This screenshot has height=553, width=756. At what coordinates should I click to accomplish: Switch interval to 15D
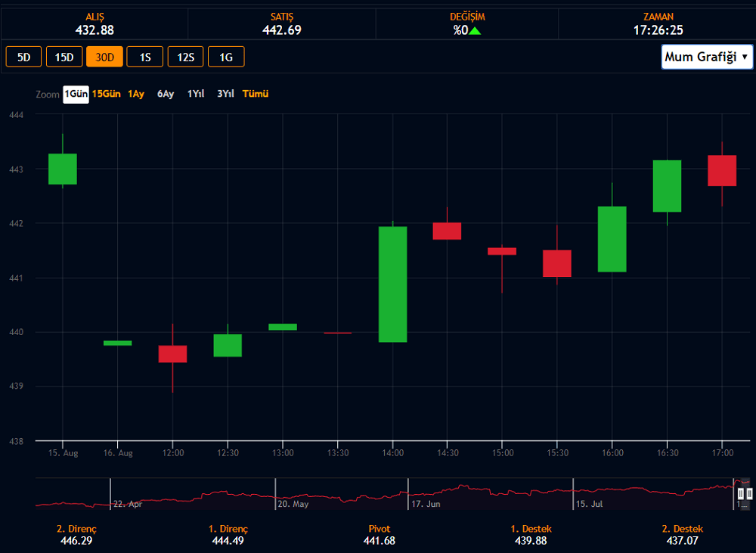pyautogui.click(x=64, y=57)
